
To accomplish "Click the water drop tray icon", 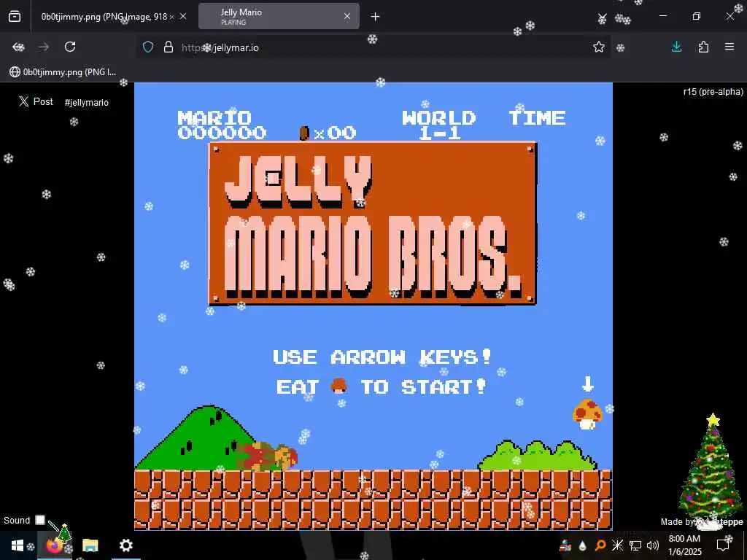I will (x=582, y=545).
